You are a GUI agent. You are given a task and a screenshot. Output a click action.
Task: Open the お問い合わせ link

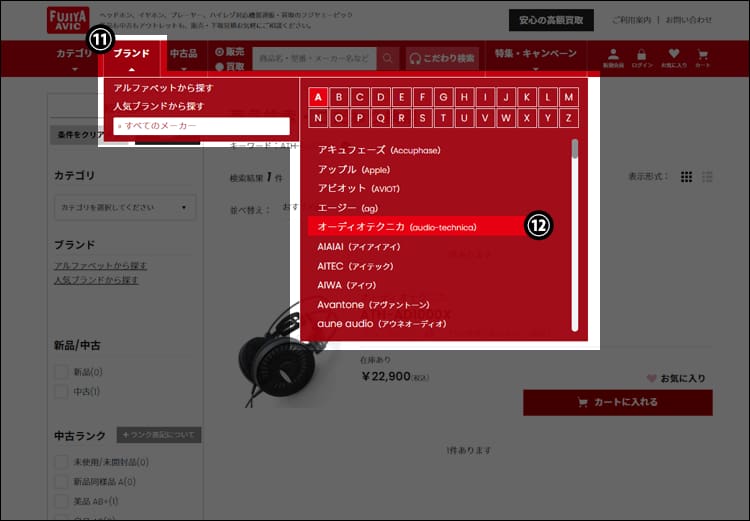688,20
